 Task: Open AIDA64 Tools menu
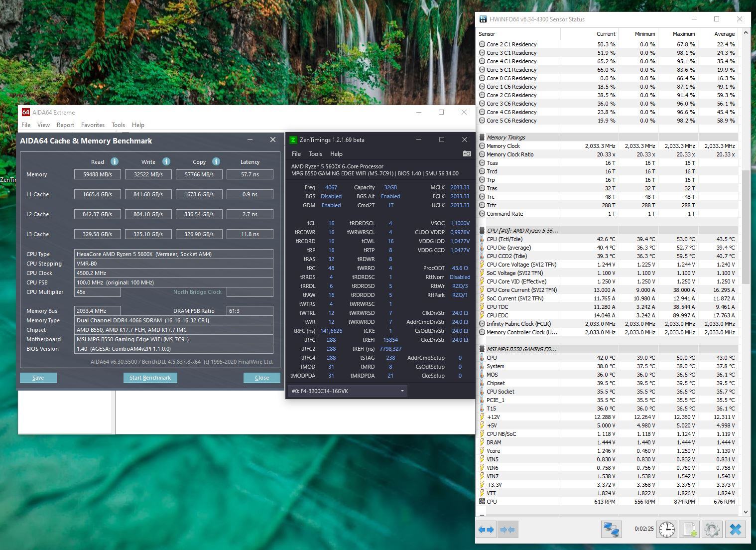(x=118, y=125)
